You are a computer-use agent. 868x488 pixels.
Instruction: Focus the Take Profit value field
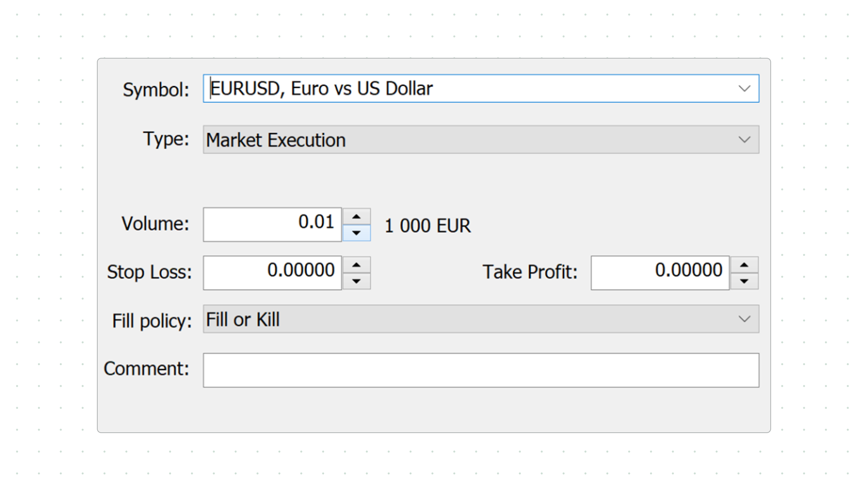coord(660,273)
